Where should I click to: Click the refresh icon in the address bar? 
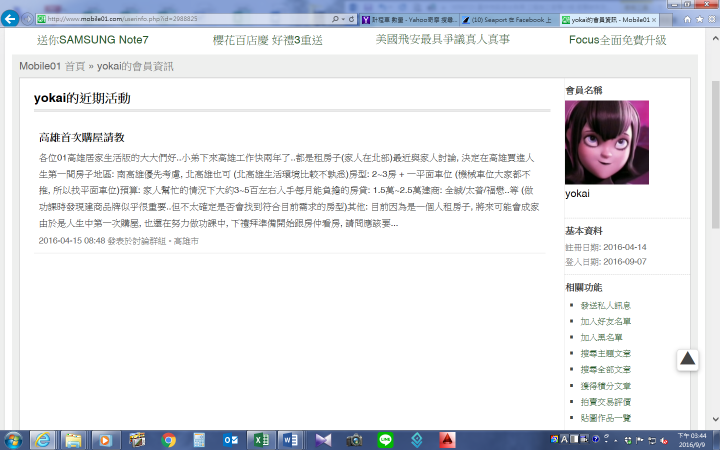351,19
